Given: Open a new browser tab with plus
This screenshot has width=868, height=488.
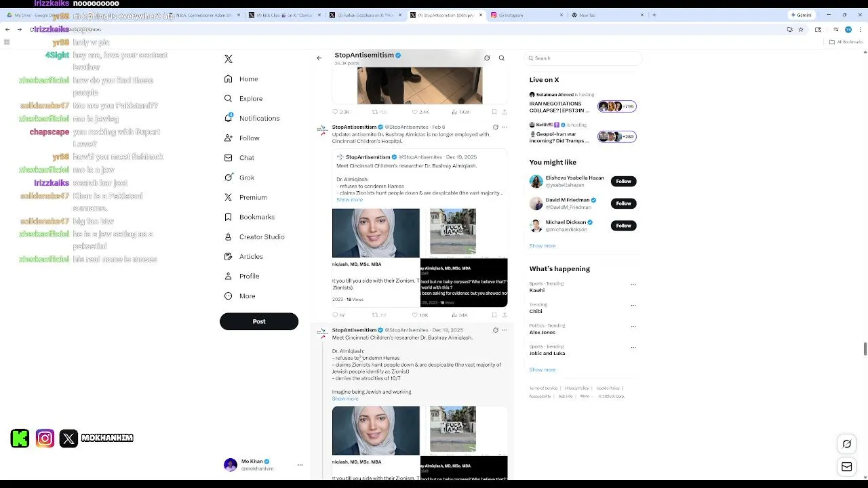Looking at the screenshot, I should [x=654, y=15].
